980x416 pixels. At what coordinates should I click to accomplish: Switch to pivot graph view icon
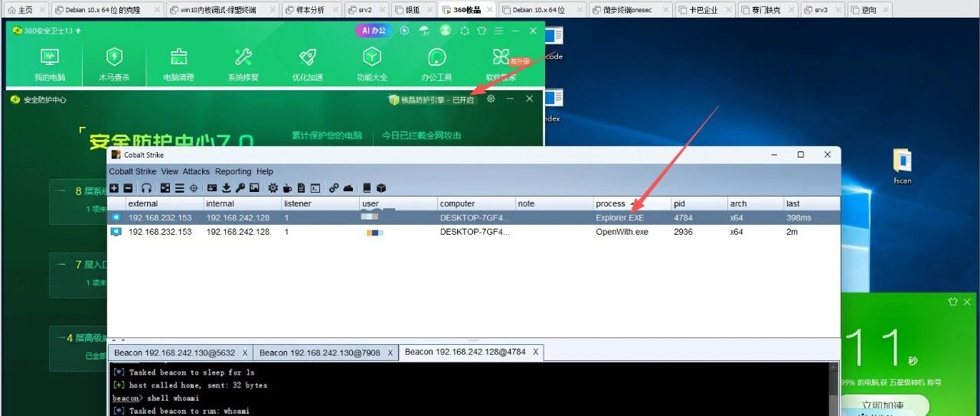pos(165,188)
